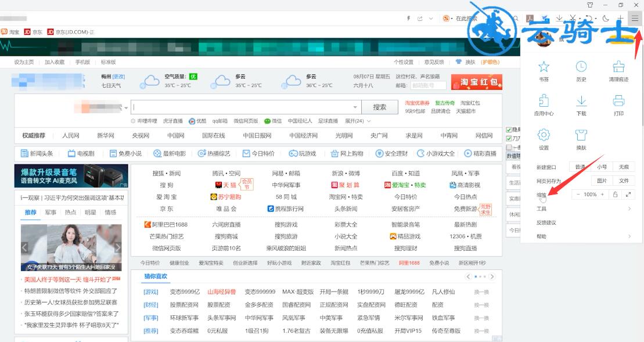Open the 淘宝 bookmark in bookmarks bar
The image size is (644, 342).
(10, 31)
